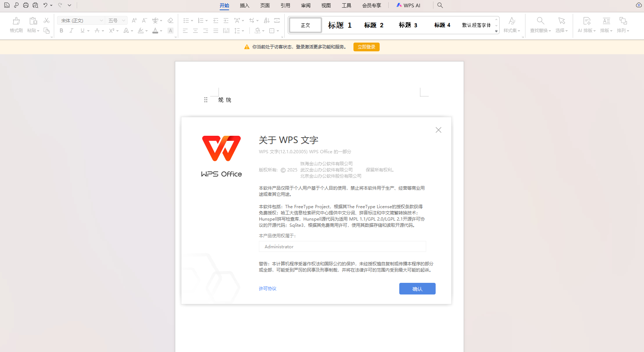Switch to the Page (页面) tab
This screenshot has height=352, width=644.
tap(265, 5)
